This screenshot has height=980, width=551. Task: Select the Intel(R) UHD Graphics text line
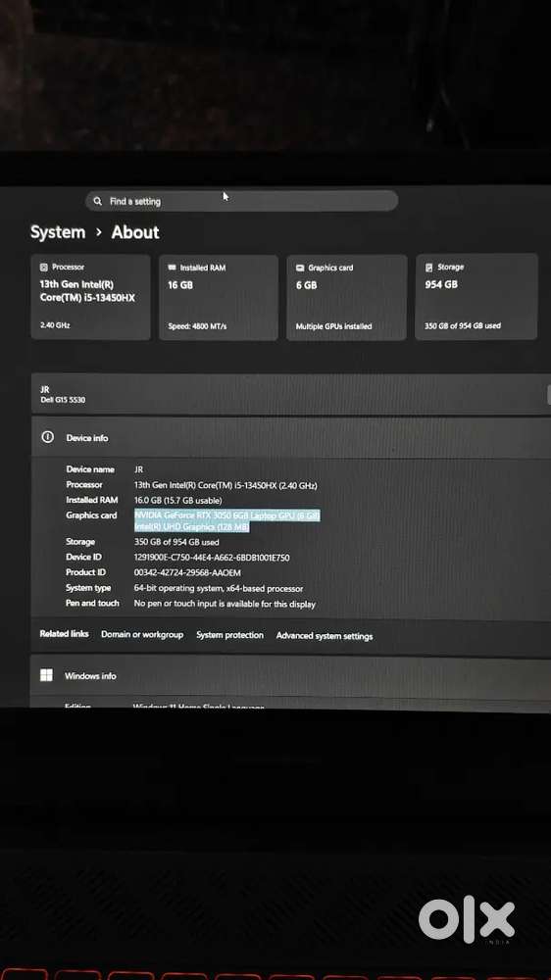[x=192, y=527]
